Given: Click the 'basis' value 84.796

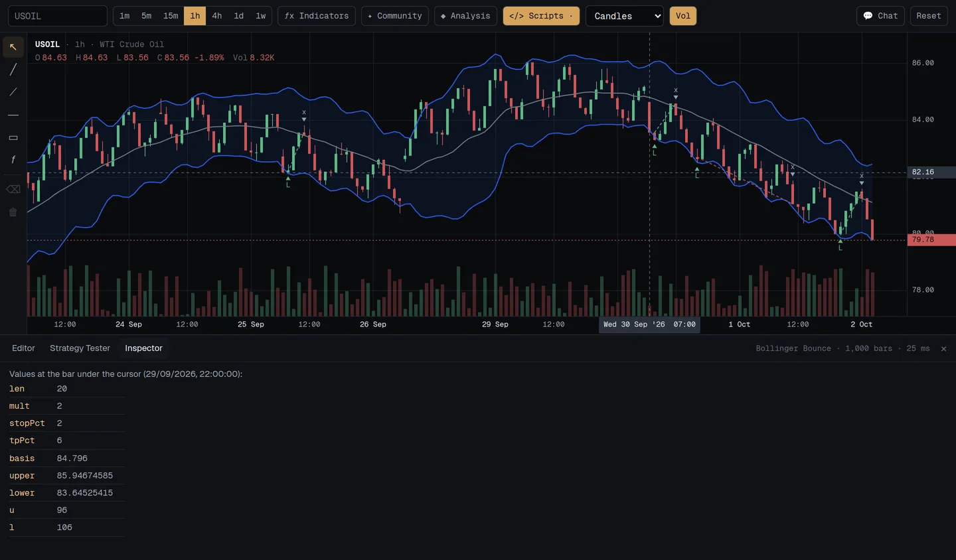Looking at the screenshot, I should (x=72, y=458).
